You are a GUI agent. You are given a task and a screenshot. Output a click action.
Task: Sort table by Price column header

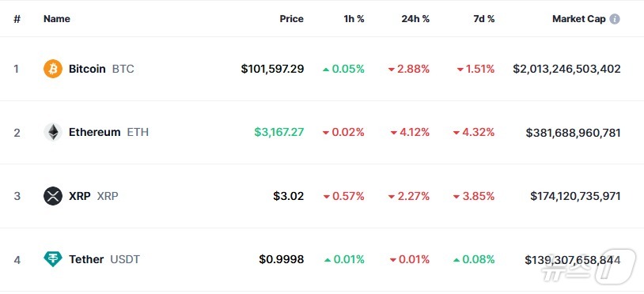tap(292, 19)
